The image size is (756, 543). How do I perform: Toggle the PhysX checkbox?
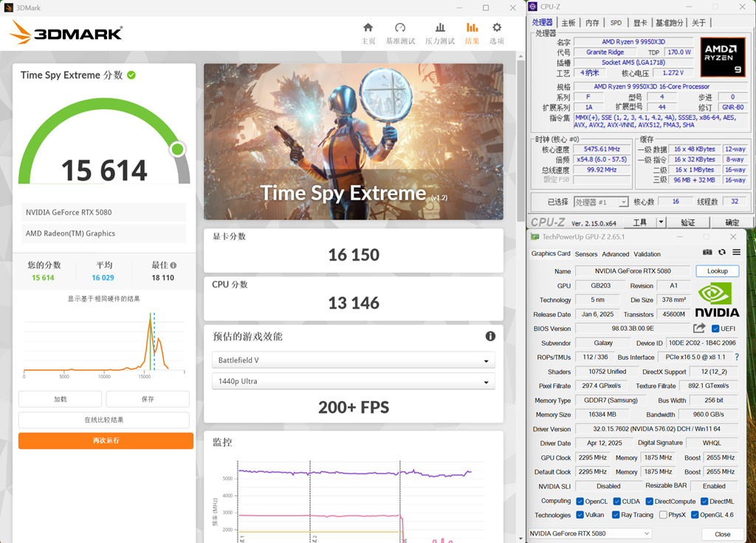663,515
